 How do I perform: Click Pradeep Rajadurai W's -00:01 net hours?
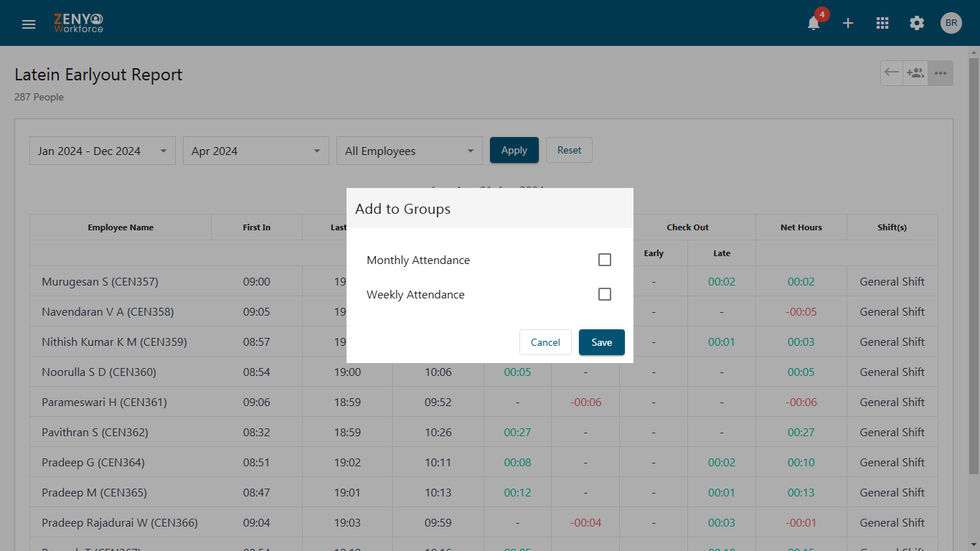[x=801, y=522]
